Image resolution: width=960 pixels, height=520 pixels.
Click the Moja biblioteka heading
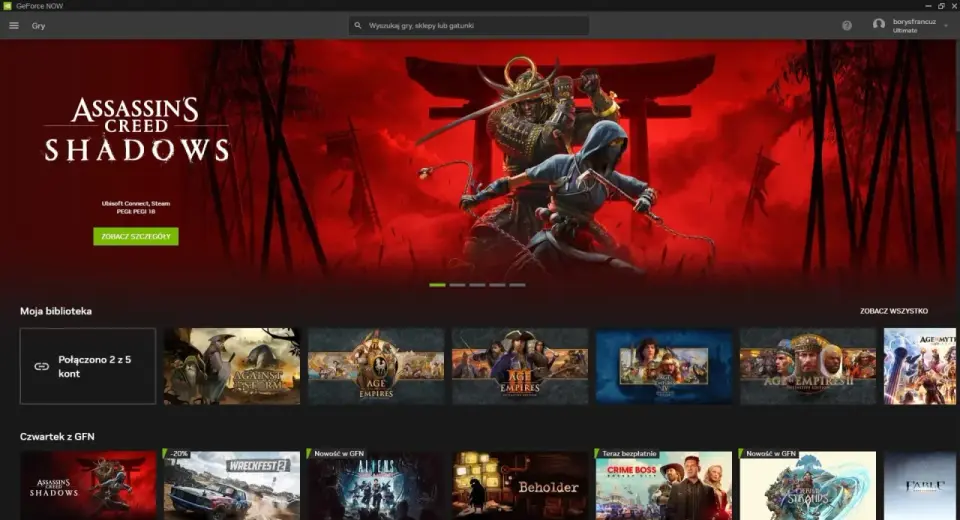[x=56, y=311]
